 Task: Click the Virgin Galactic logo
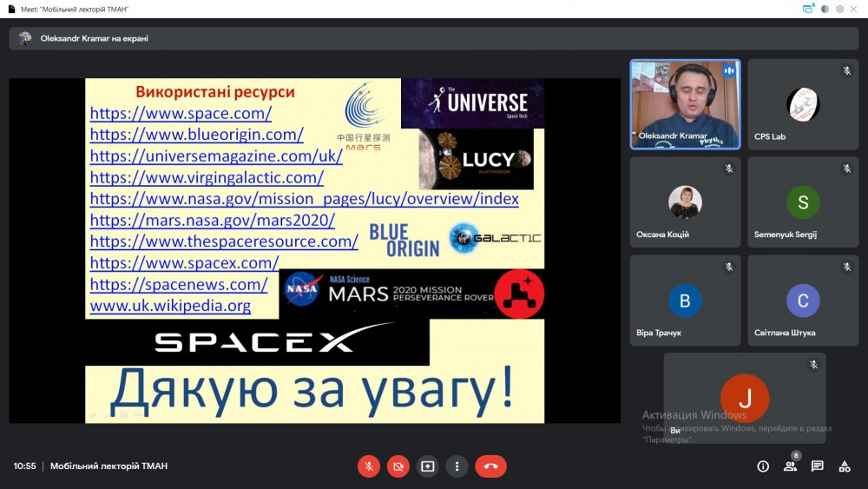click(495, 238)
